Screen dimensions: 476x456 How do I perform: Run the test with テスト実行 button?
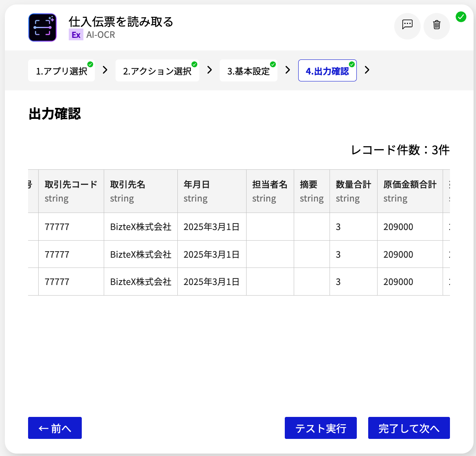click(321, 428)
